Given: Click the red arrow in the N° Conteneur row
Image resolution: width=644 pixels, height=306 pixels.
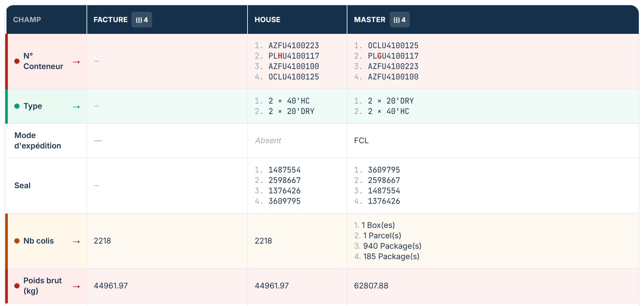Looking at the screenshot, I should click(x=76, y=62).
